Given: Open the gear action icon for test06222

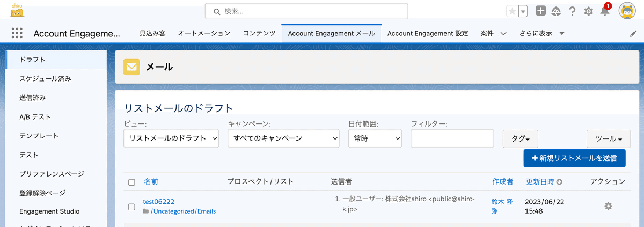Looking at the screenshot, I should pos(608,206).
